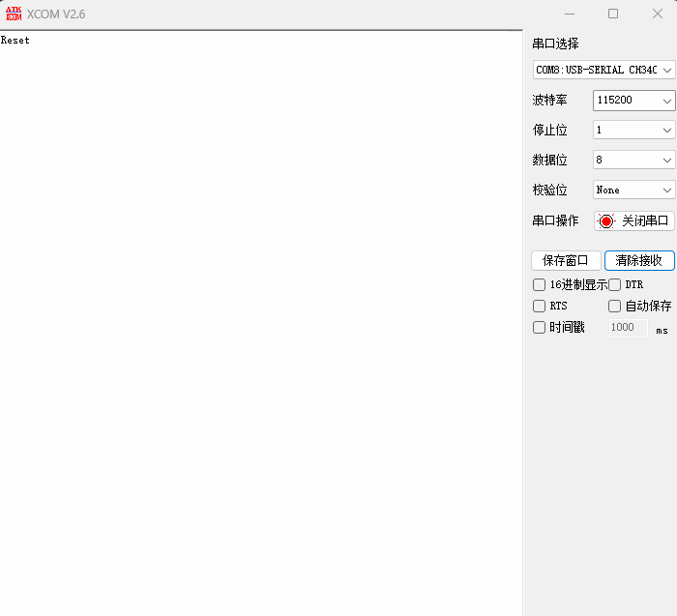Click 关闭串口 to close the serial port
The width and height of the screenshot is (677, 616).
click(x=633, y=221)
